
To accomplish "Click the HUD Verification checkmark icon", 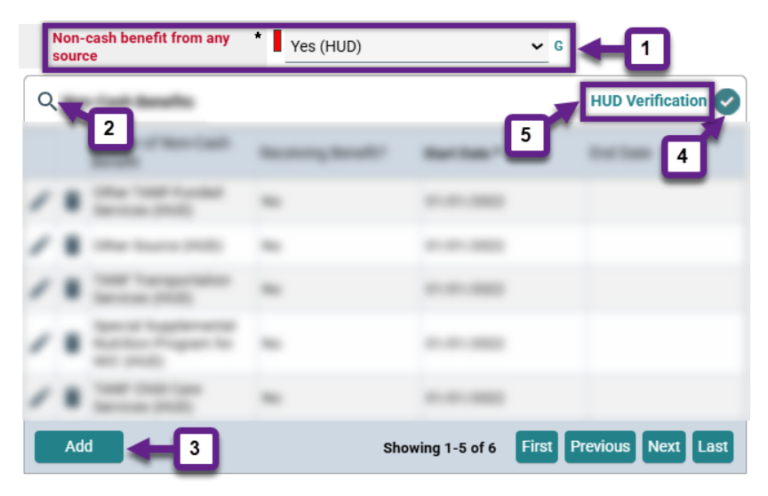I will point(727,102).
